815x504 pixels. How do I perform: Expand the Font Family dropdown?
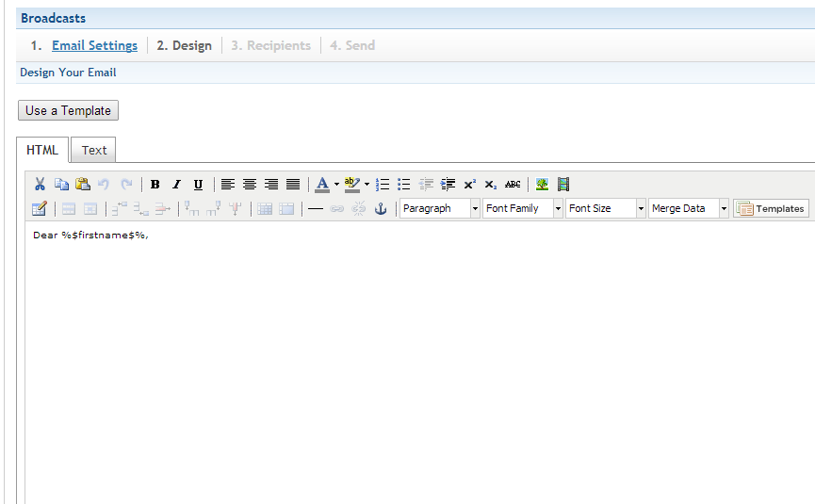point(522,209)
